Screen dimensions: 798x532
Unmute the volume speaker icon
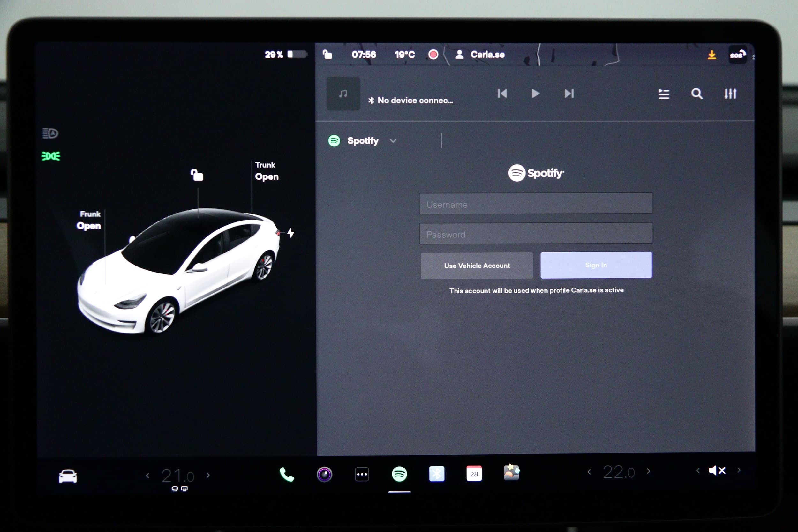point(717,471)
